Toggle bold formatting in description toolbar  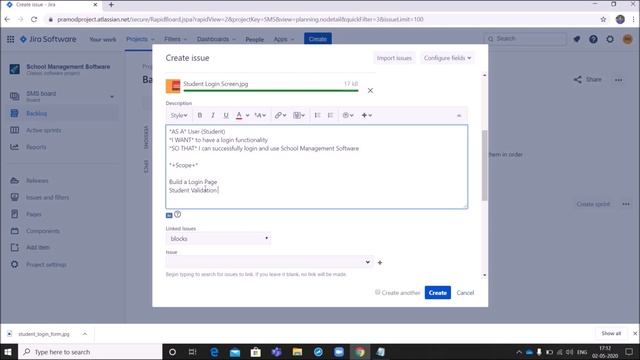200,116
